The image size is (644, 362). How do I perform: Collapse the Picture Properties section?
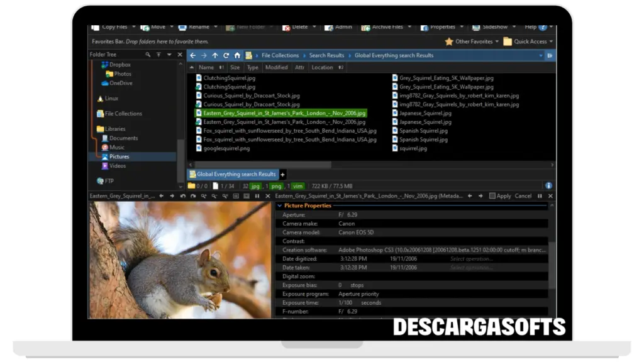280,206
